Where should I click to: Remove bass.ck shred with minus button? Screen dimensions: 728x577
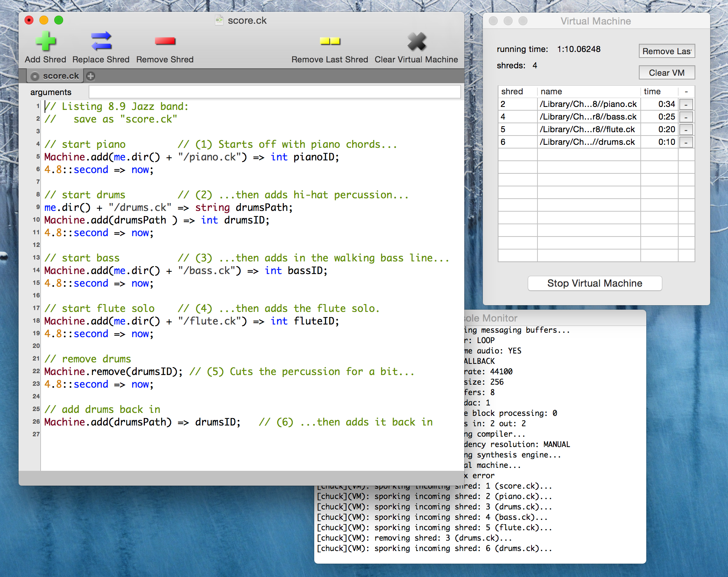pyautogui.click(x=686, y=117)
